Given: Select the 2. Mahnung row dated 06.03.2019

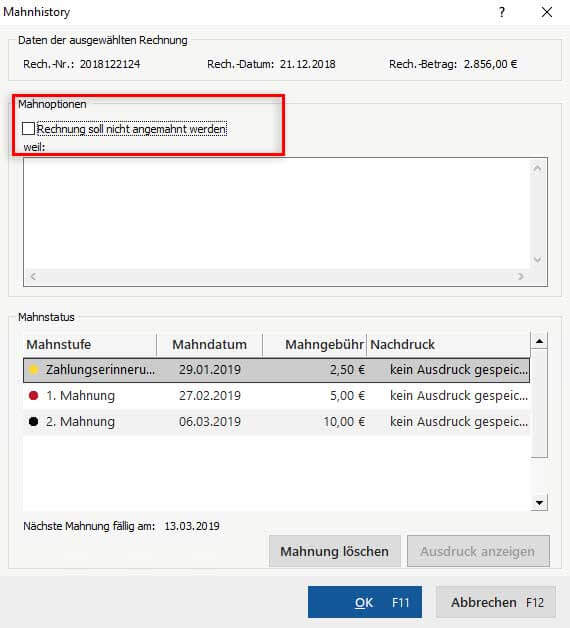Looking at the screenshot, I should [276, 422].
